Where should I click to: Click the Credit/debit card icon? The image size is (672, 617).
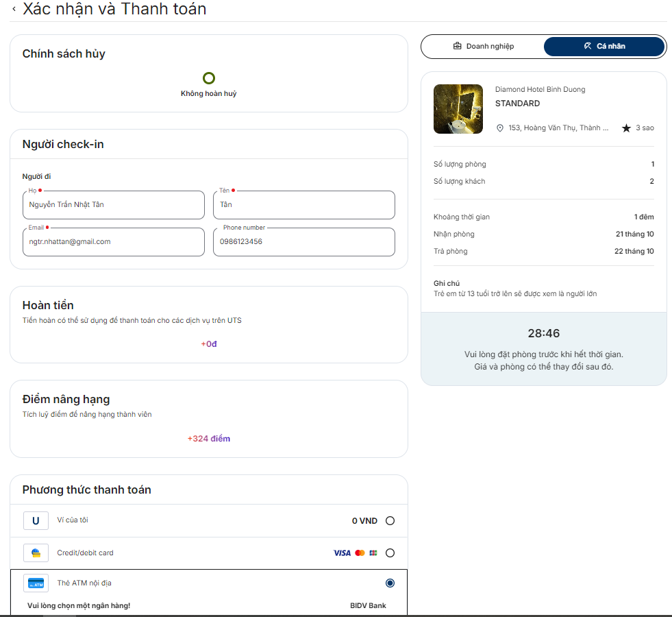click(36, 553)
